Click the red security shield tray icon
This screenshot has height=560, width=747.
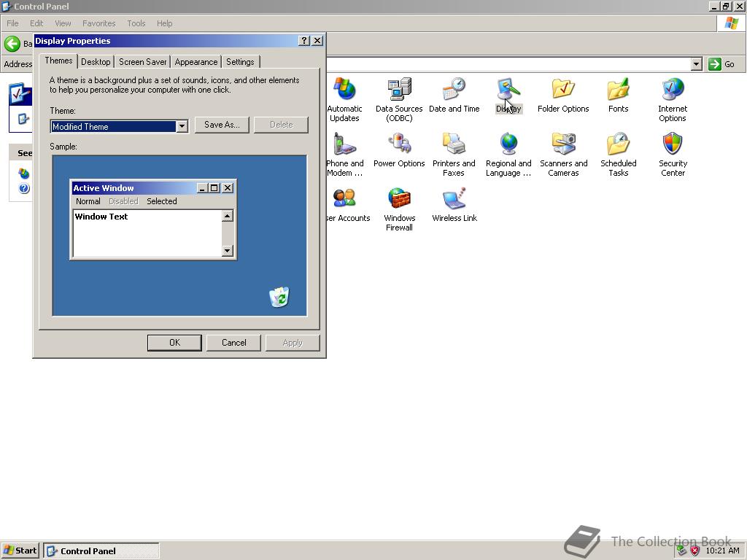(x=695, y=551)
